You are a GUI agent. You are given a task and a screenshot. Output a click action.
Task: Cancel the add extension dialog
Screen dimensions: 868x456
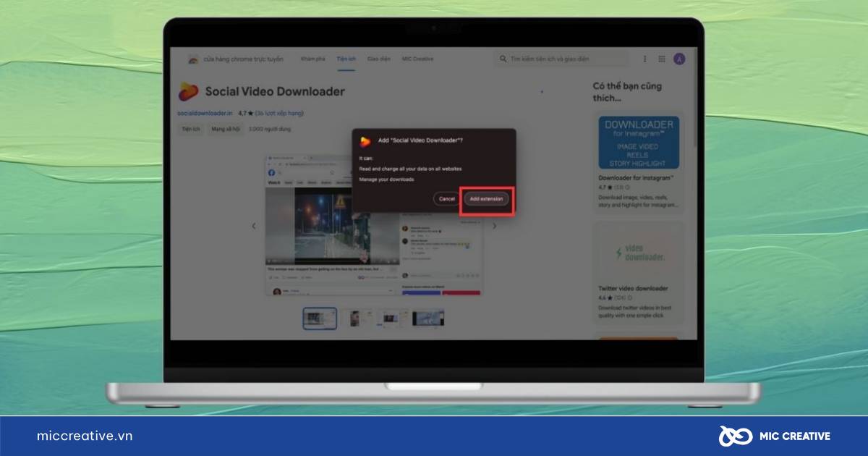tap(446, 199)
